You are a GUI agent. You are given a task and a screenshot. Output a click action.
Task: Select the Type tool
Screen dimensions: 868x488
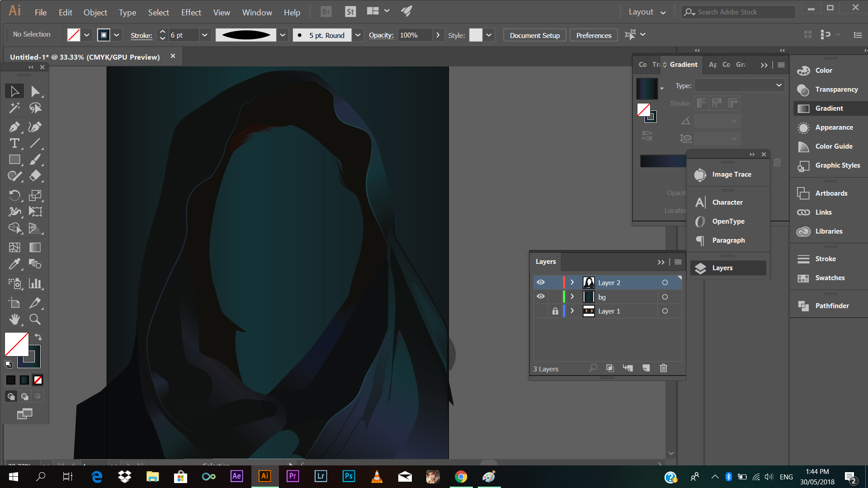click(14, 144)
